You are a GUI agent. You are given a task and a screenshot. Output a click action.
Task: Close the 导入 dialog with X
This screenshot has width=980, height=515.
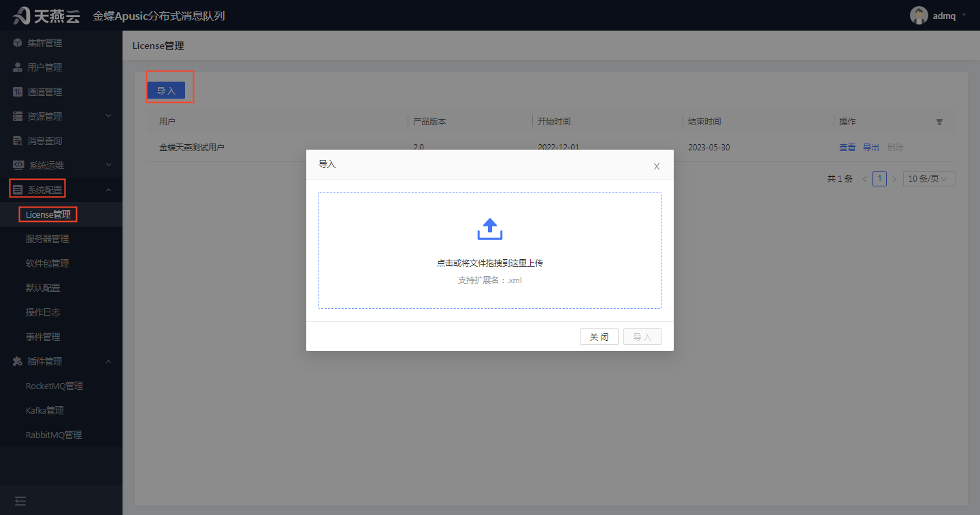coord(657,166)
